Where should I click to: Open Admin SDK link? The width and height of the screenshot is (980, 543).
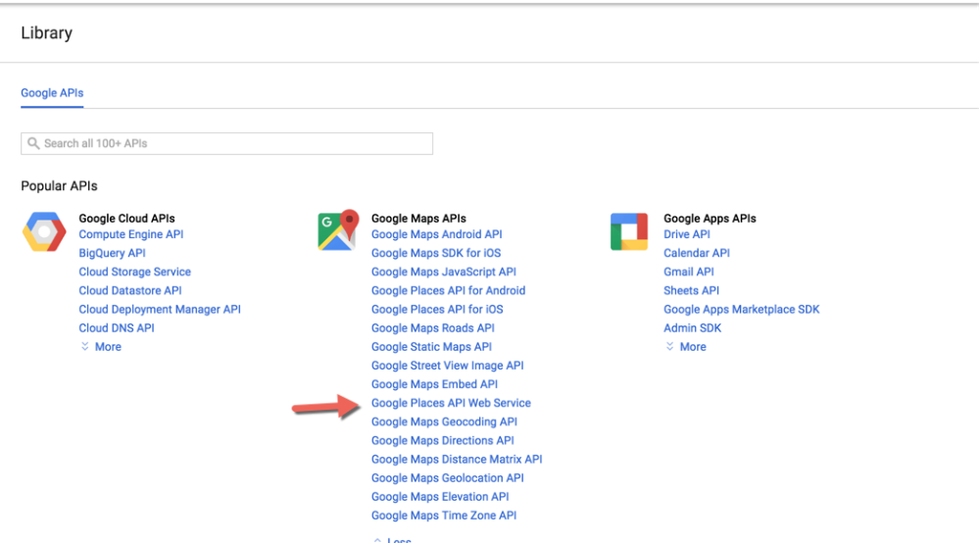tap(693, 328)
